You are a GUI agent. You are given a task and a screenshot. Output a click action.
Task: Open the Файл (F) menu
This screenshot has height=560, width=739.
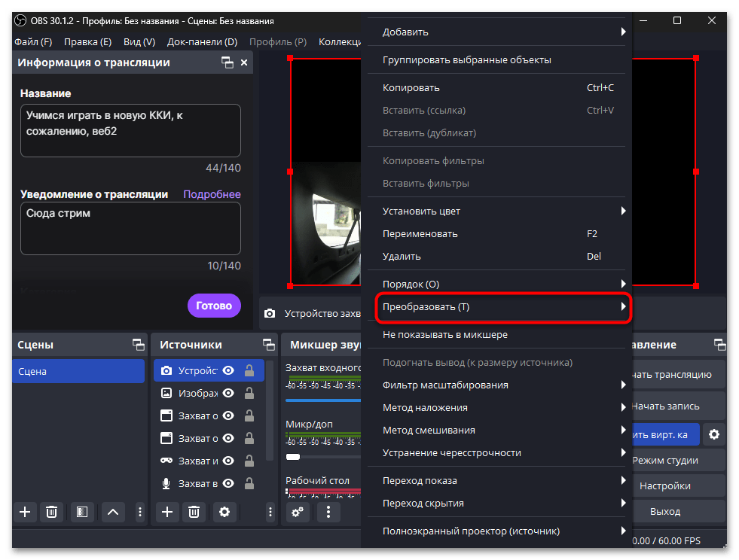point(33,42)
